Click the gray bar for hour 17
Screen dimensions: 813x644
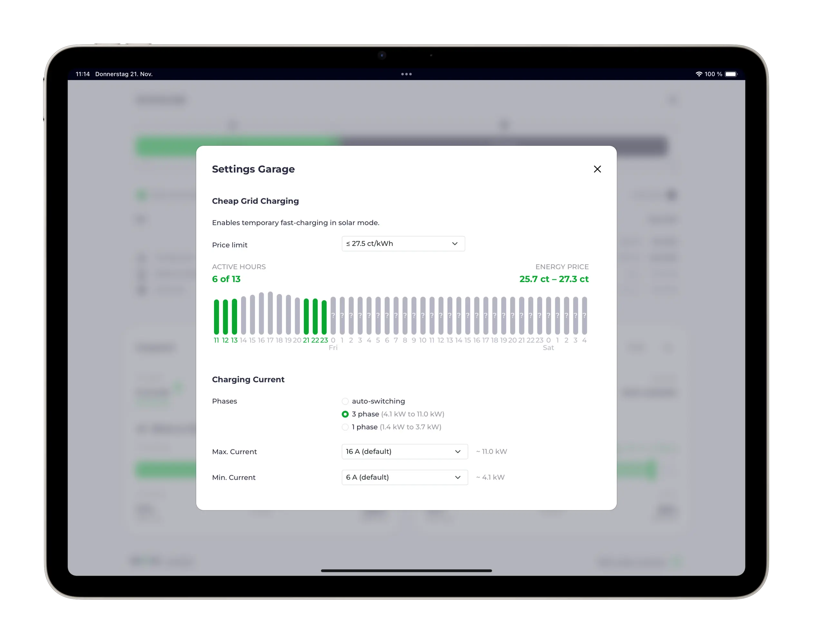coord(270,313)
